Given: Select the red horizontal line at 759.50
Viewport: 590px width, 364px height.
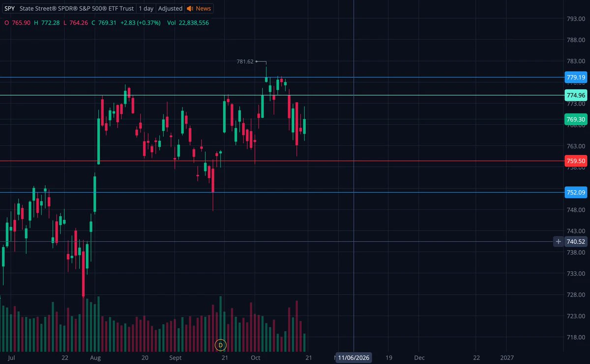Looking at the screenshot, I should click(x=280, y=161).
